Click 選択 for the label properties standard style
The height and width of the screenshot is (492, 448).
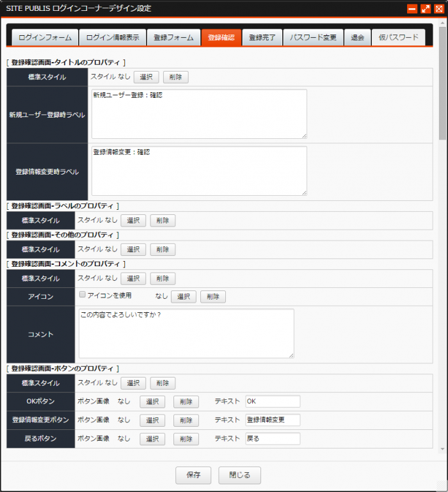tap(133, 221)
